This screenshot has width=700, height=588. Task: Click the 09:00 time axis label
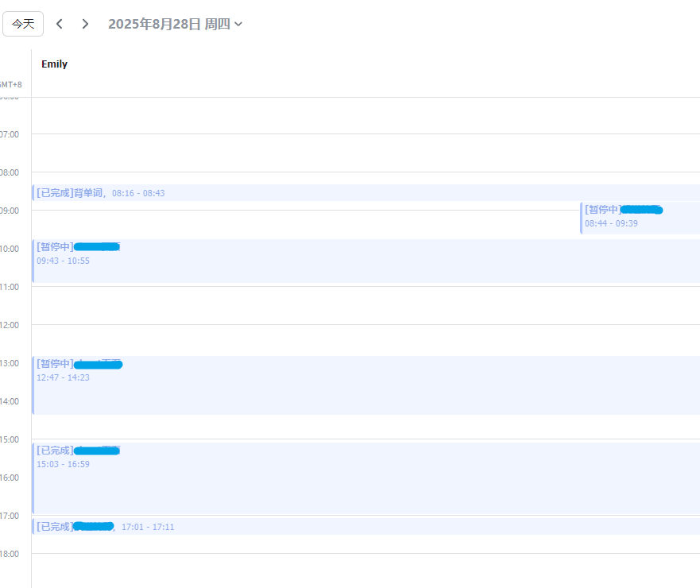click(9, 211)
